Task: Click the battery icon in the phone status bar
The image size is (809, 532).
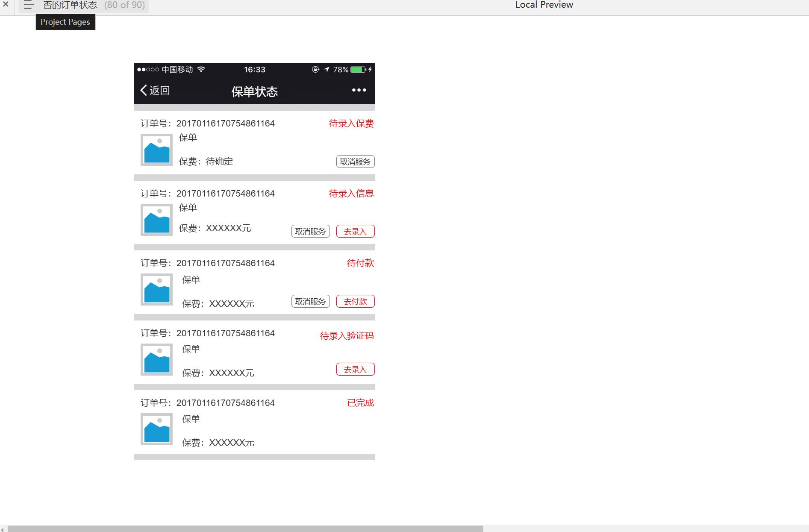Action: click(x=359, y=69)
